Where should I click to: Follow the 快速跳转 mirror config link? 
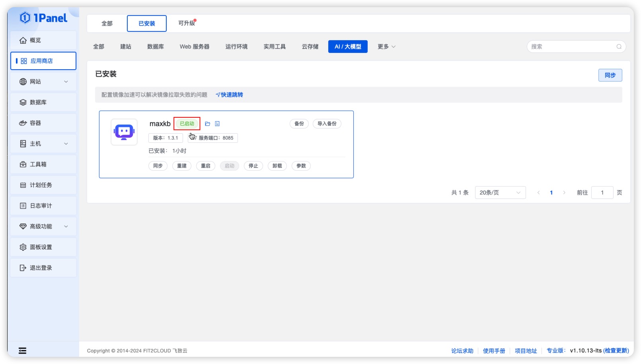pos(230,95)
